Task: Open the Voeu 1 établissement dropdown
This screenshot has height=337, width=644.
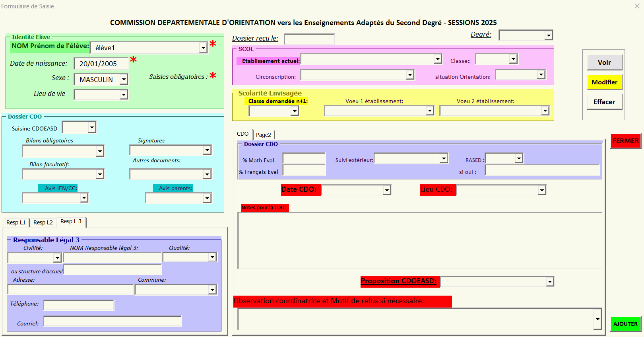Action: tap(429, 111)
